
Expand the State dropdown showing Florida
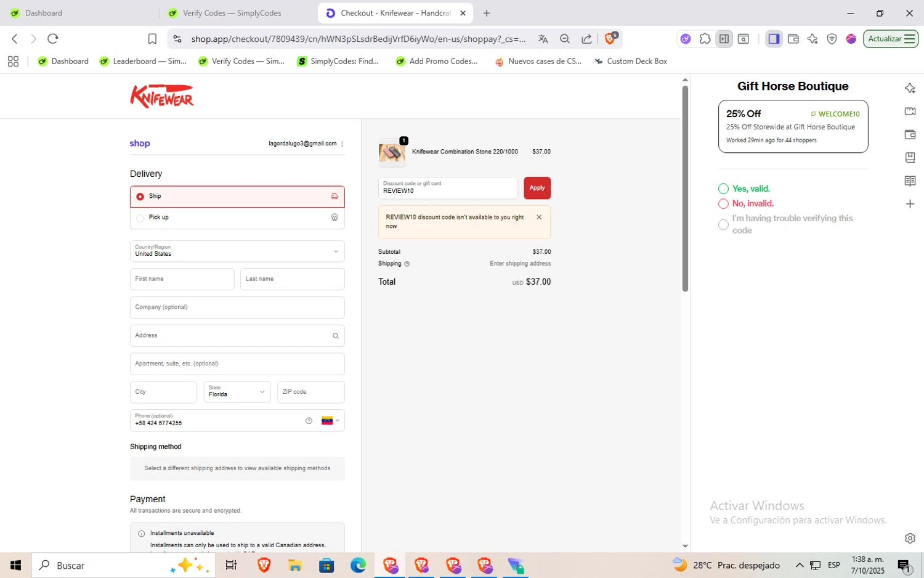237,392
